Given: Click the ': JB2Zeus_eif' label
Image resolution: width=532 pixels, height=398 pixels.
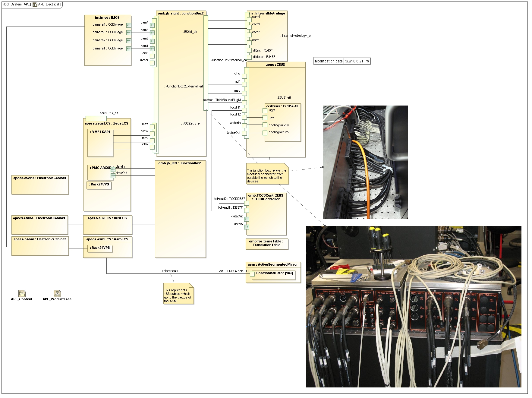Looking at the screenshot, I should tap(191, 123).
